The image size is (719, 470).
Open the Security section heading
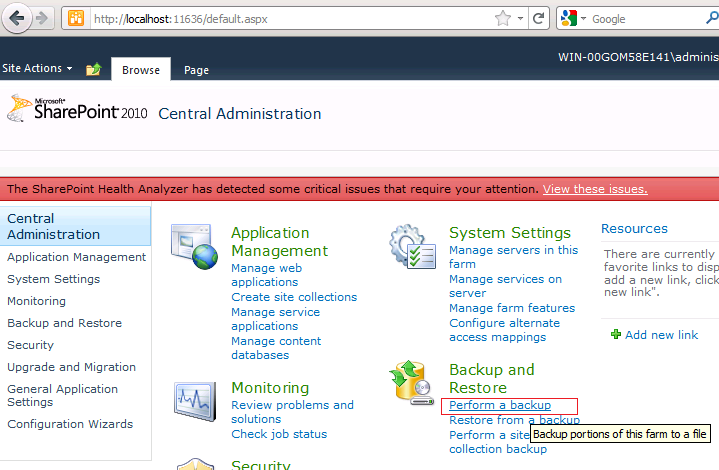260,464
